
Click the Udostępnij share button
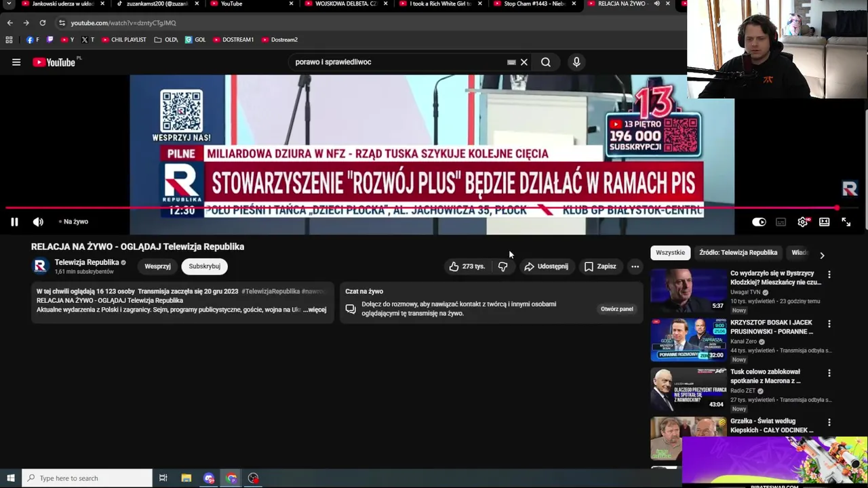point(546,266)
